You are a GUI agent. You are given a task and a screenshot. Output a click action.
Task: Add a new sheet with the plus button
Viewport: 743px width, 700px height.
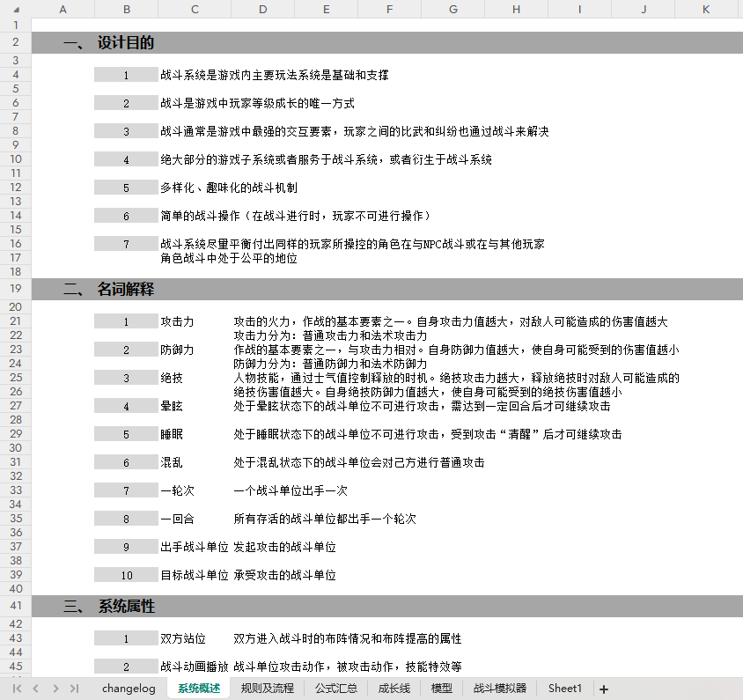[604, 689]
